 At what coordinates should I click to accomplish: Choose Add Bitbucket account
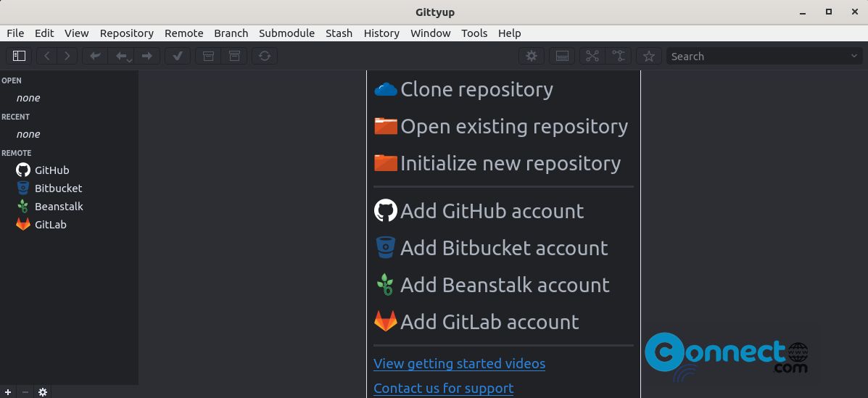coord(491,247)
